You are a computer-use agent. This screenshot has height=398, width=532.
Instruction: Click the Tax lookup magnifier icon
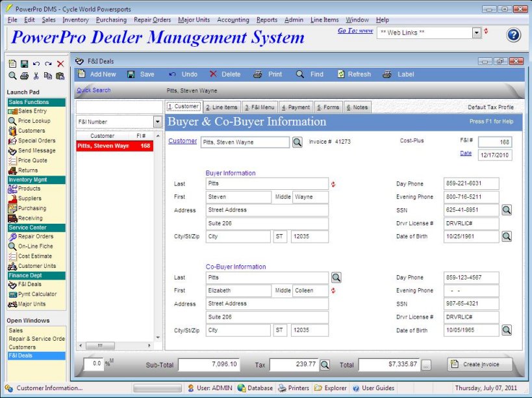[x=325, y=365]
